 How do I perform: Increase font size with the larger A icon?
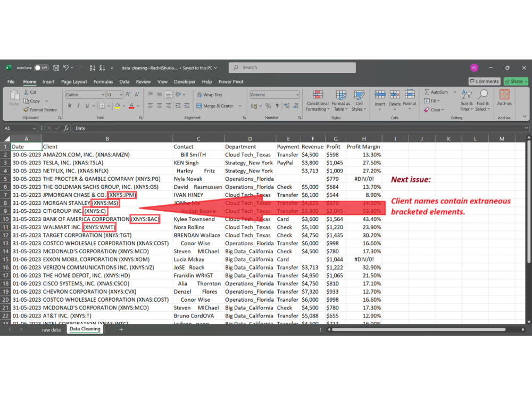[128, 95]
